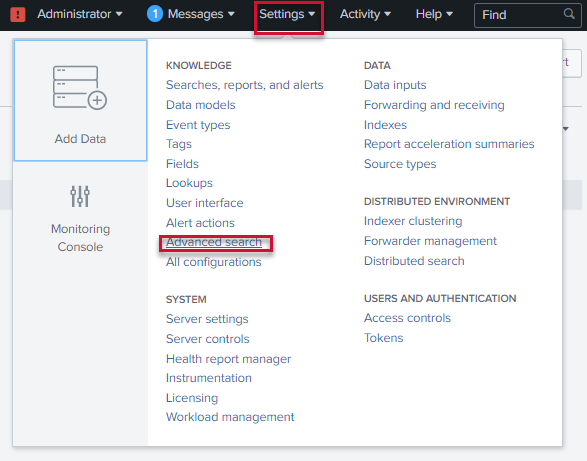Viewport: 587px width, 461px height.
Task: Collapse the Settings menu
Action: (287, 14)
